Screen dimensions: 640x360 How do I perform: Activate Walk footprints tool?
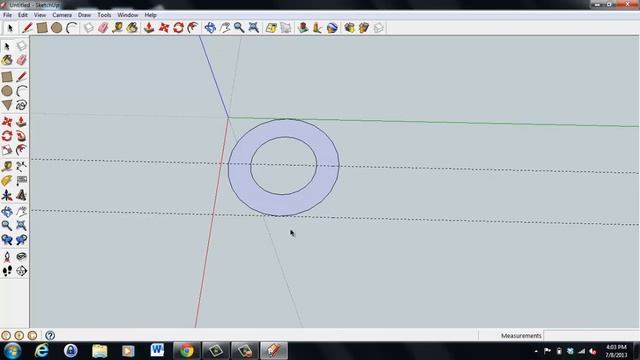pos(7,271)
